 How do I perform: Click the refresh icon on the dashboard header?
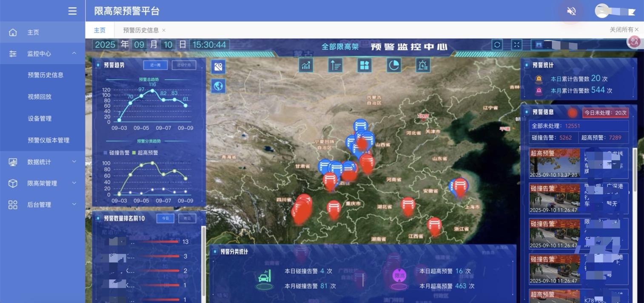[497, 45]
